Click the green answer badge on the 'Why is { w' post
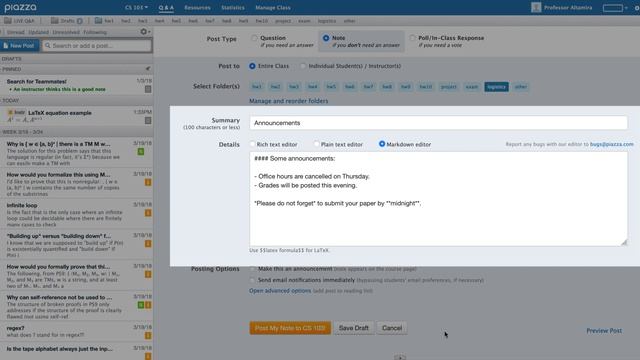 pyautogui.click(x=141, y=151)
